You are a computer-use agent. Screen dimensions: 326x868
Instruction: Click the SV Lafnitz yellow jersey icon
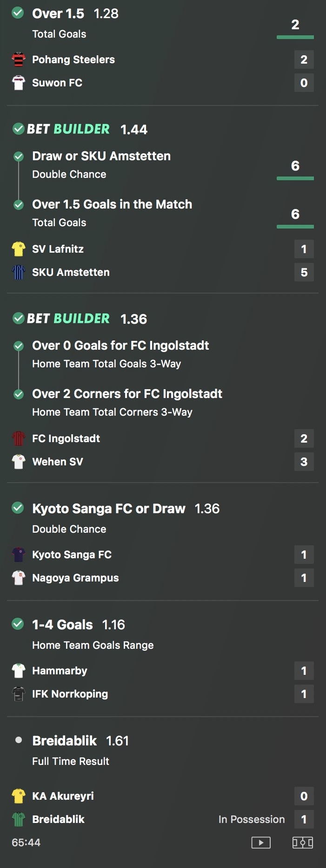click(x=19, y=249)
